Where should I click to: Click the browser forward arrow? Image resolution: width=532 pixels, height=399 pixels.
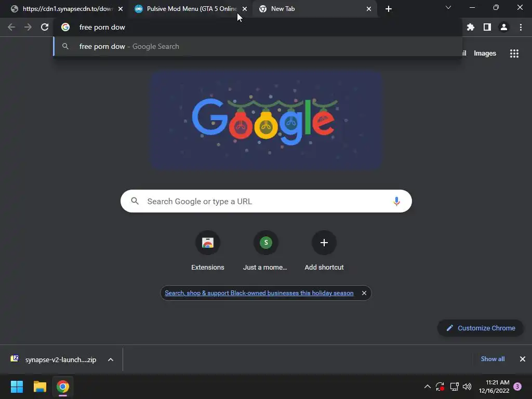click(28, 27)
